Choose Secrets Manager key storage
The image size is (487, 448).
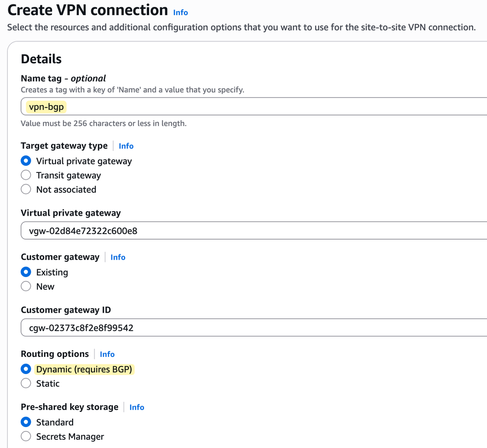25,436
